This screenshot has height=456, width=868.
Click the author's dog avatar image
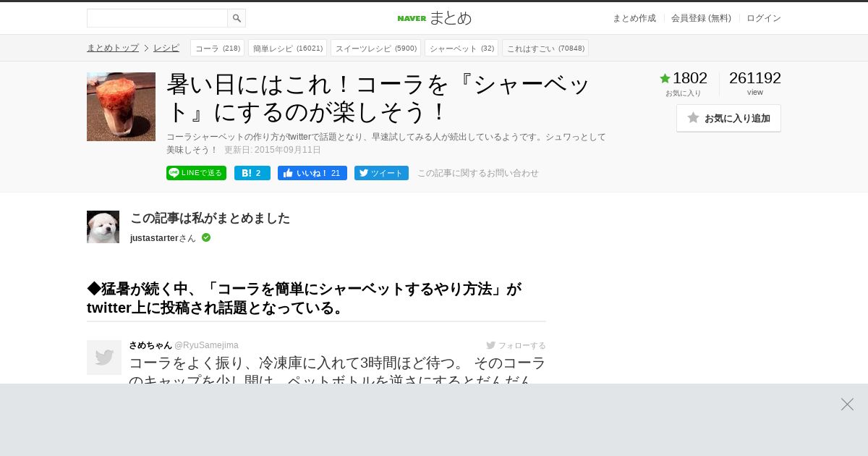point(103,227)
